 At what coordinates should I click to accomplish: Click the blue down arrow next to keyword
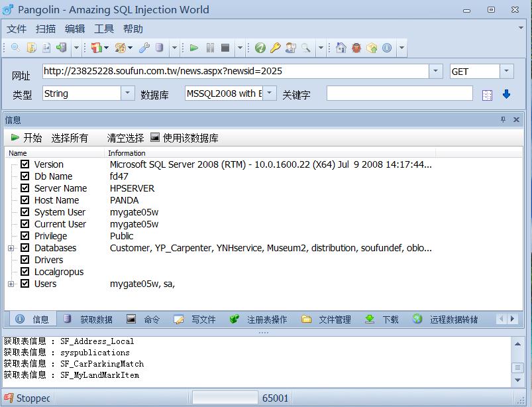pyautogui.click(x=507, y=94)
